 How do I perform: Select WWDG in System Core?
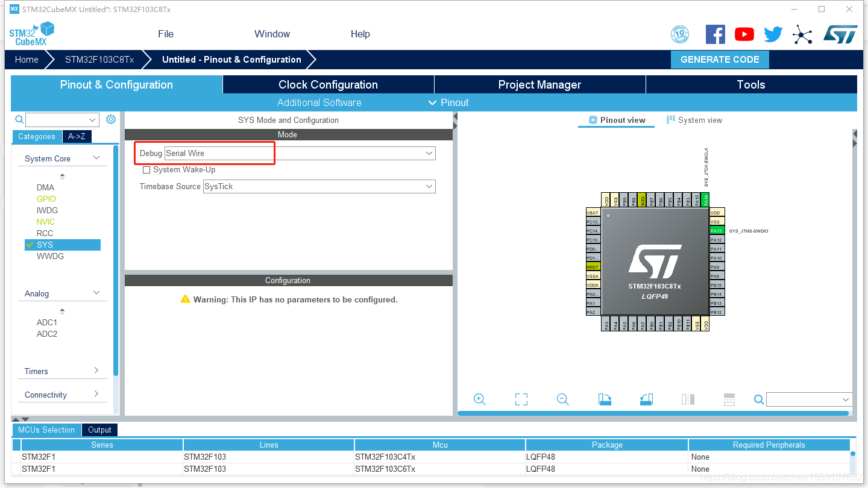click(x=50, y=256)
